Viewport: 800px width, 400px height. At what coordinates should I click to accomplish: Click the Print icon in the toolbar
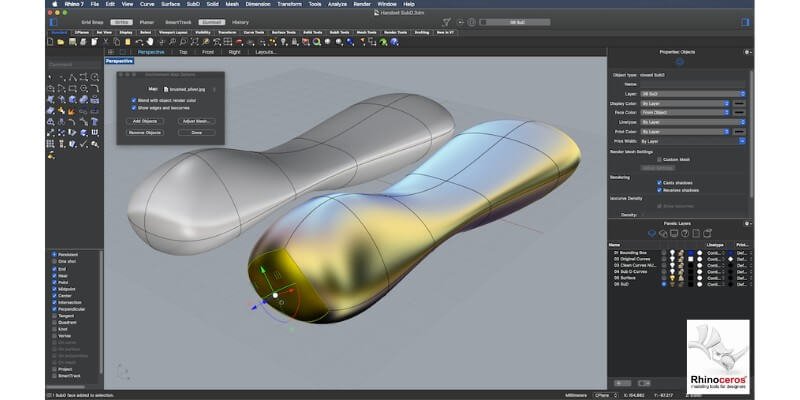(x=83, y=42)
